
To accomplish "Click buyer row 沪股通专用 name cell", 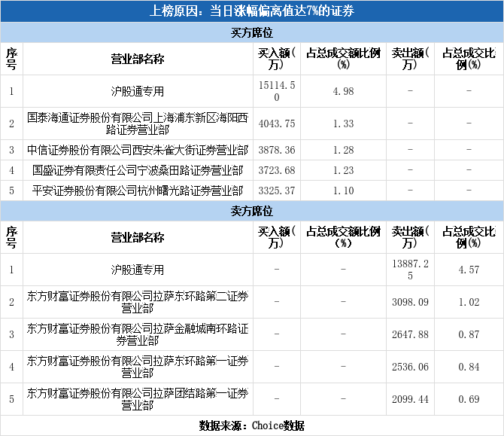I will 138,91.
